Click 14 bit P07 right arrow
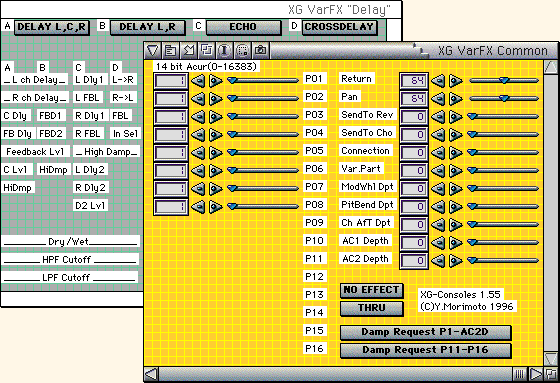The width and height of the screenshot is (560, 383). [x=215, y=189]
